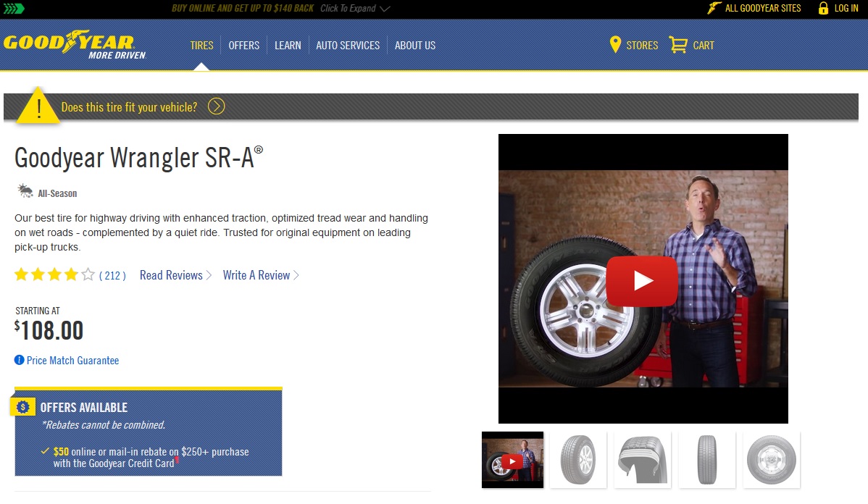This screenshot has height=504, width=868.
Task: Click the Price Match Guarantee info icon
Action: tap(20, 360)
